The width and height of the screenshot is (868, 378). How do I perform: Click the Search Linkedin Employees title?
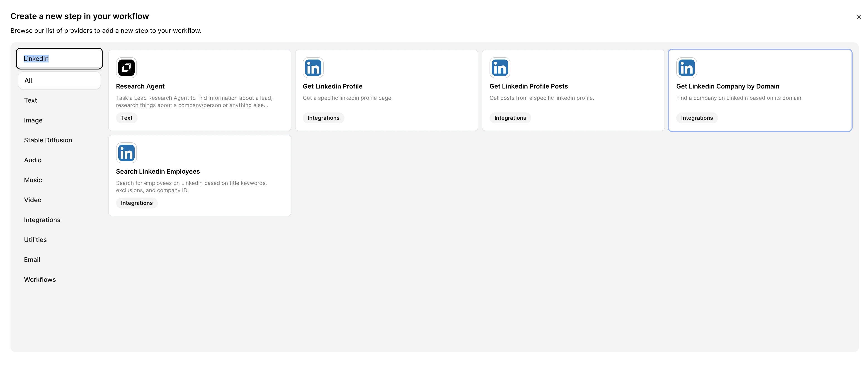tap(158, 171)
